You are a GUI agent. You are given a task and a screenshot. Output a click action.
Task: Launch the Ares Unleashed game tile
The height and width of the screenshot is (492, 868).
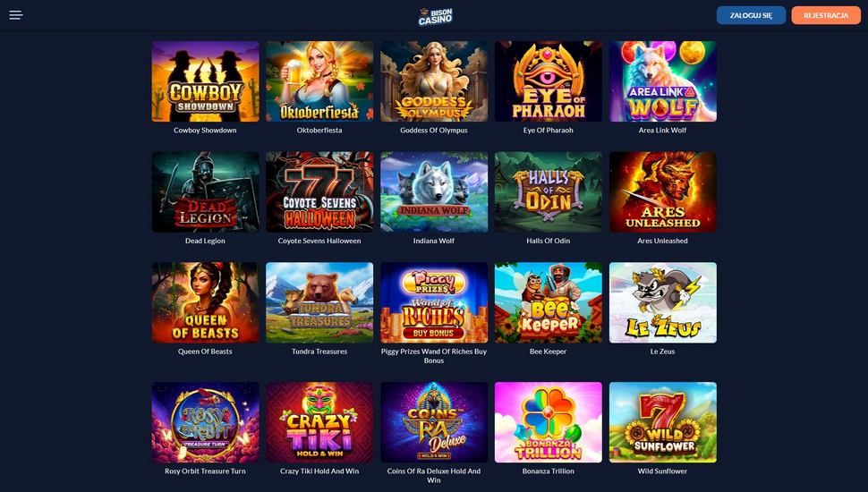pos(662,192)
